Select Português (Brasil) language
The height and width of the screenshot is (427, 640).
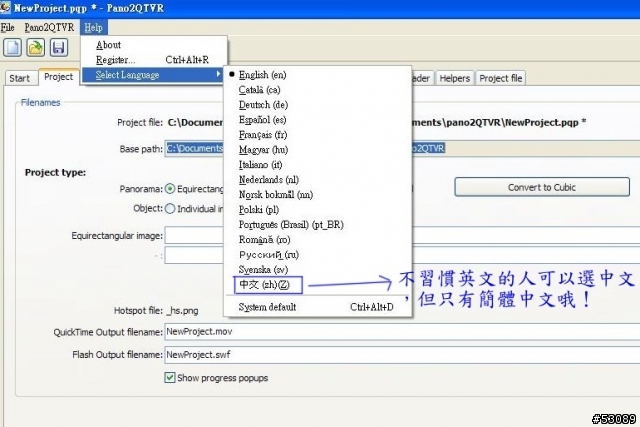318,225
